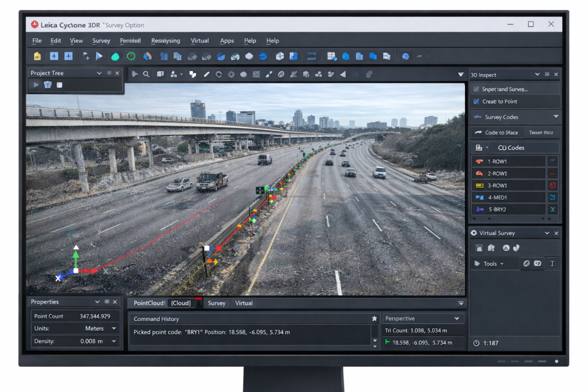The image size is (588, 392).
Task: Open the Survey menu in menu bar
Action: click(x=101, y=41)
